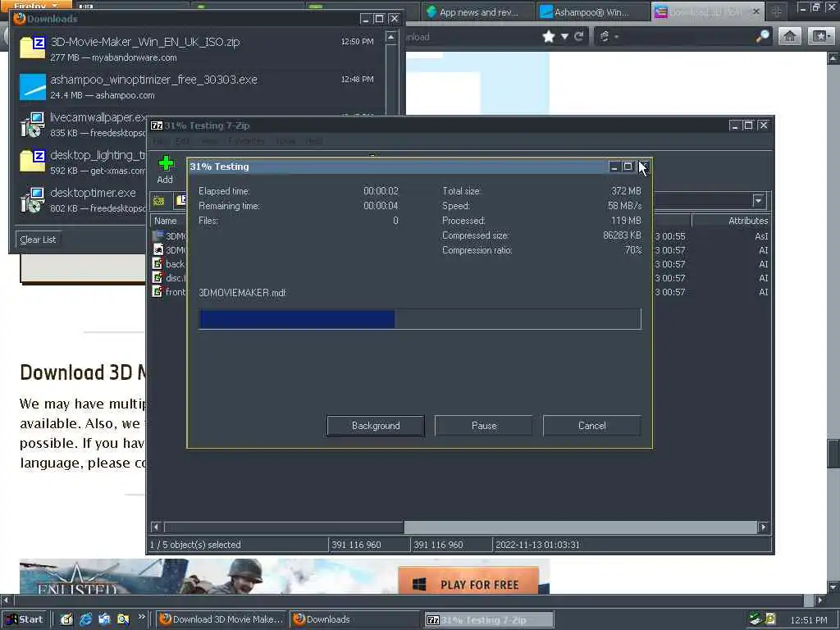The height and width of the screenshot is (630, 840).
Task: Select the back file icon in 7-Zip list
Action: click(x=158, y=263)
